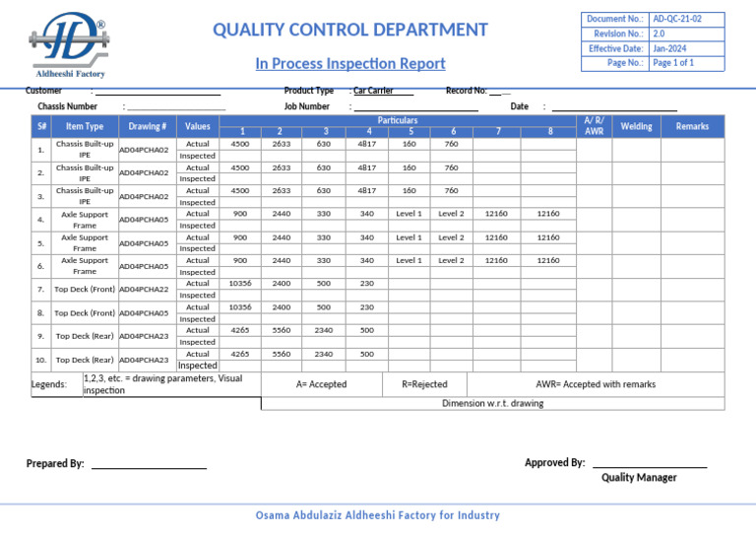This screenshot has width=756, height=535.
Task: Click value 760 in row 3
Action: [451, 190]
